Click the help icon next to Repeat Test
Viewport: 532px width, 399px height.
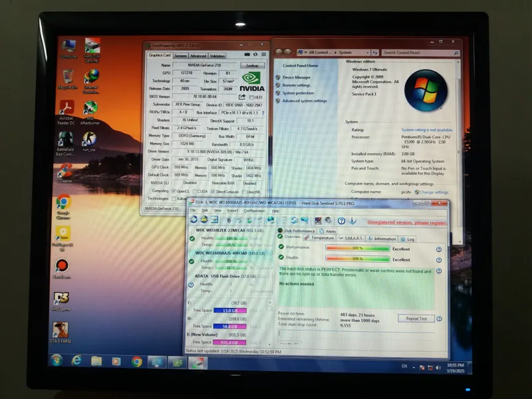pos(439,319)
